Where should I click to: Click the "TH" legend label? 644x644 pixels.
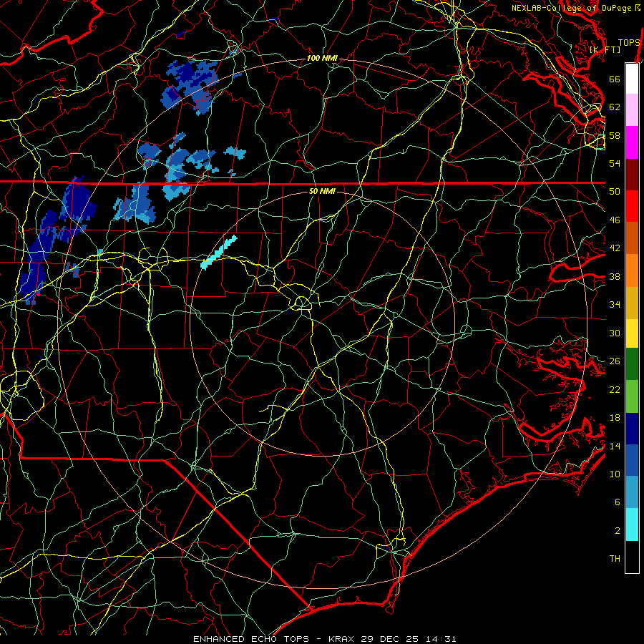click(615, 559)
